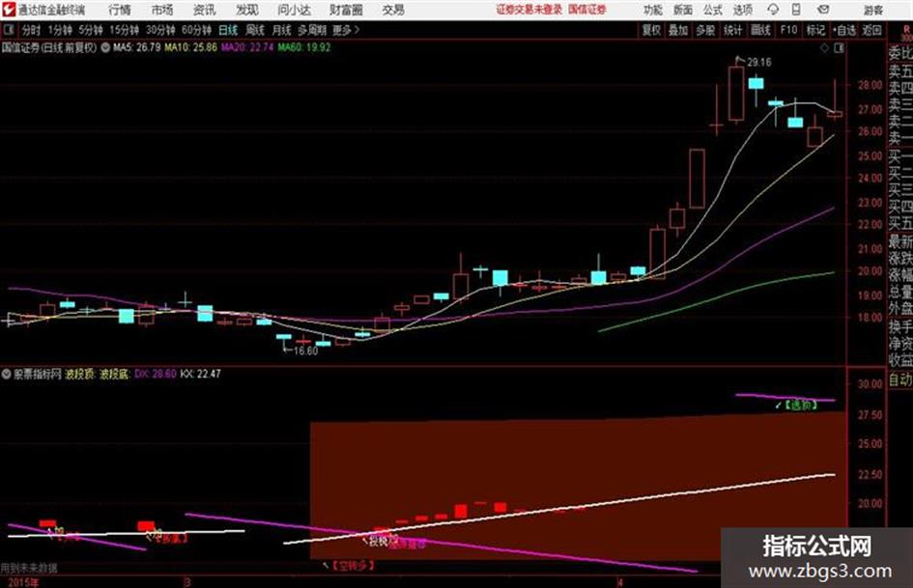Click the diamond icon above the chart
Image resolution: width=913 pixels, height=588 pixels.
(x=824, y=48)
